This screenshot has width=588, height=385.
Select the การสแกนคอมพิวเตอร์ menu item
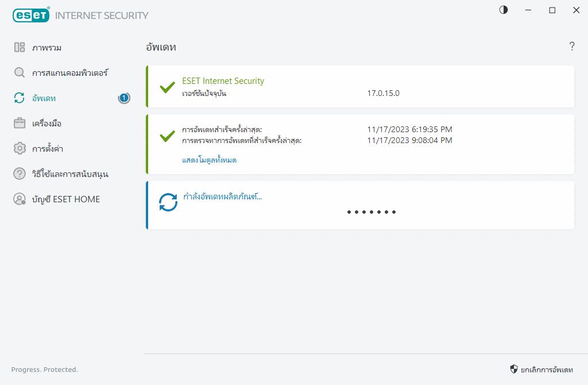(70, 73)
